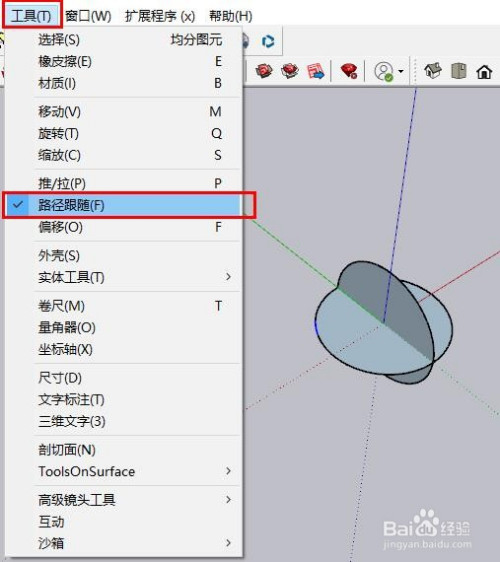Click the send to LayOut icon
The image size is (500, 562).
click(316, 71)
